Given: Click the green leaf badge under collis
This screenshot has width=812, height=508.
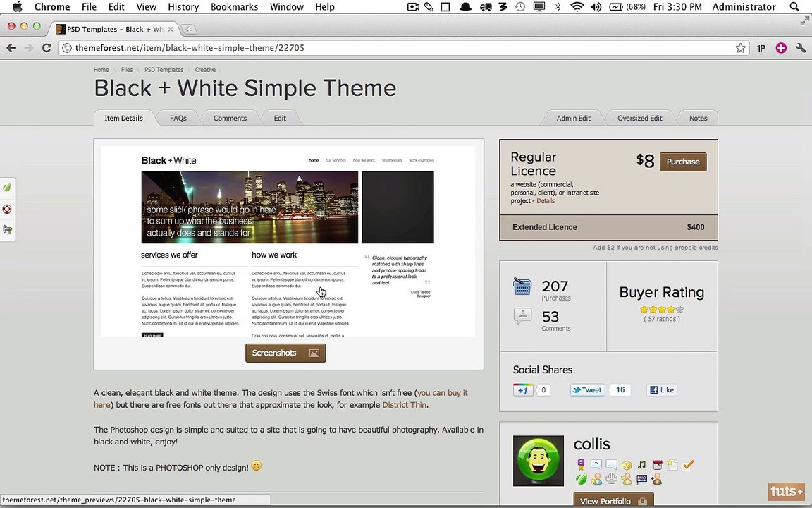Looking at the screenshot, I should coord(581,479).
